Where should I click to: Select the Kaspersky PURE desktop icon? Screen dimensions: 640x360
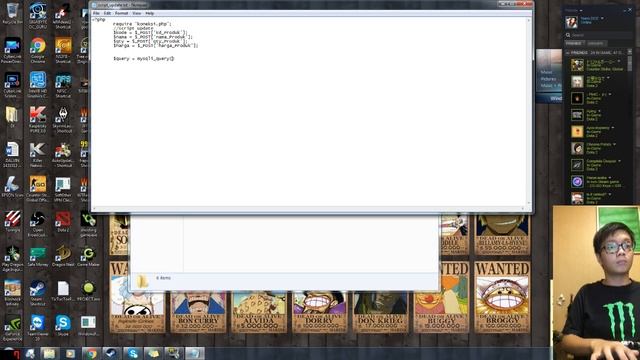(38, 120)
